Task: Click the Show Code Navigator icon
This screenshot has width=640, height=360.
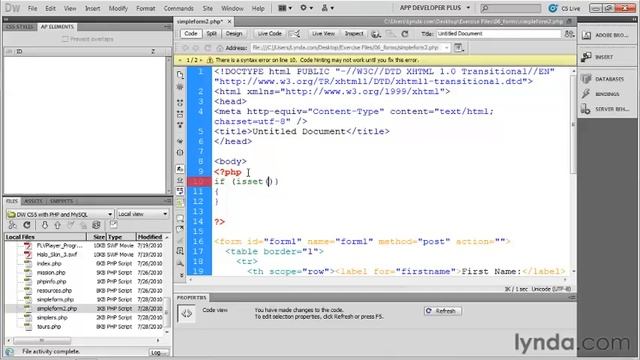Action: pos(180,87)
